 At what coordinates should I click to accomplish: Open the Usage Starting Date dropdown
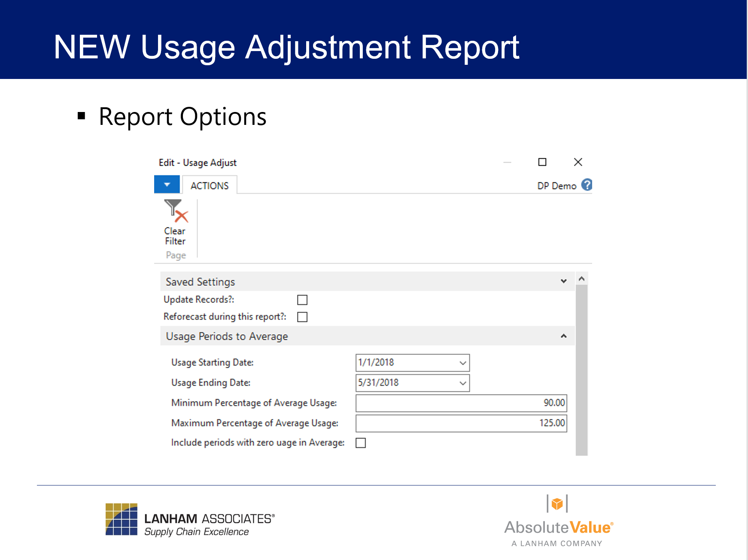462,363
